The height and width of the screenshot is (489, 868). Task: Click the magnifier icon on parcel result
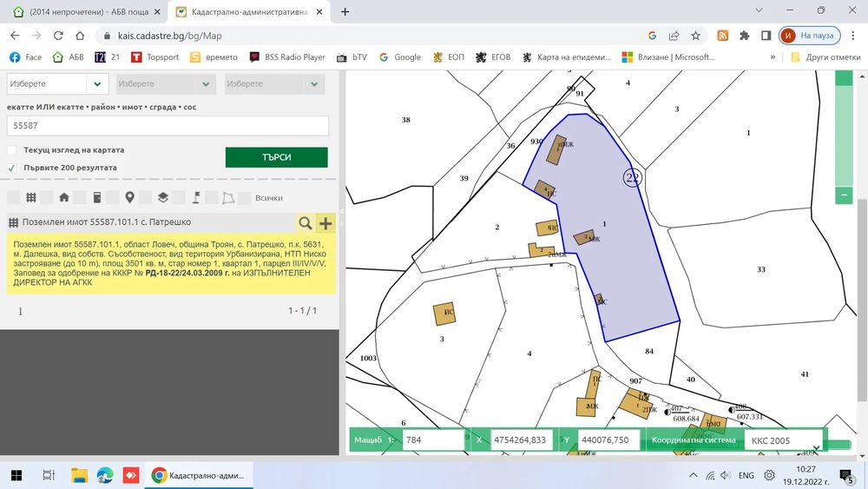[305, 223]
